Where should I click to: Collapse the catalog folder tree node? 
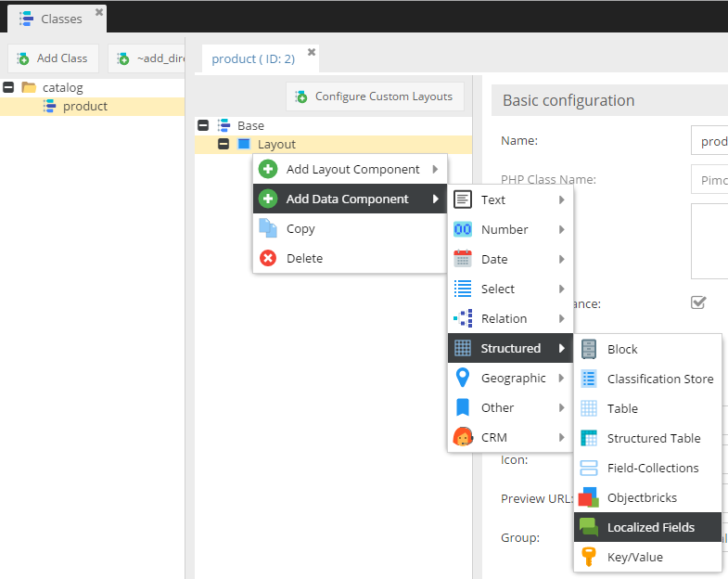[9, 87]
